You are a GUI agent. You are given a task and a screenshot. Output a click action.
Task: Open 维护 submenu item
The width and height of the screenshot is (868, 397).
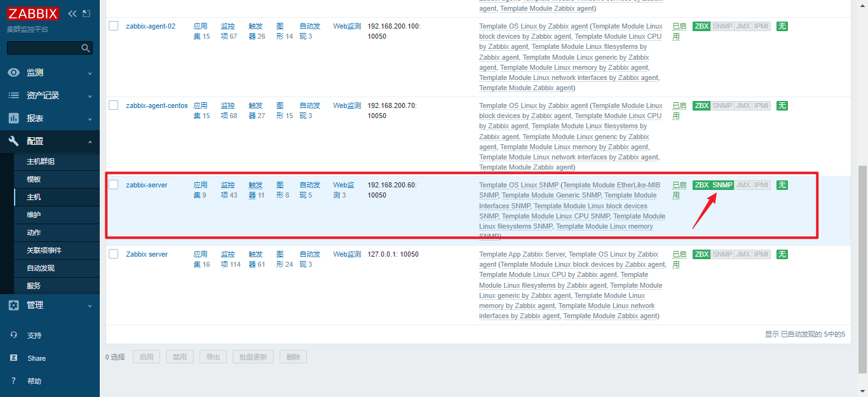pyautogui.click(x=57, y=215)
